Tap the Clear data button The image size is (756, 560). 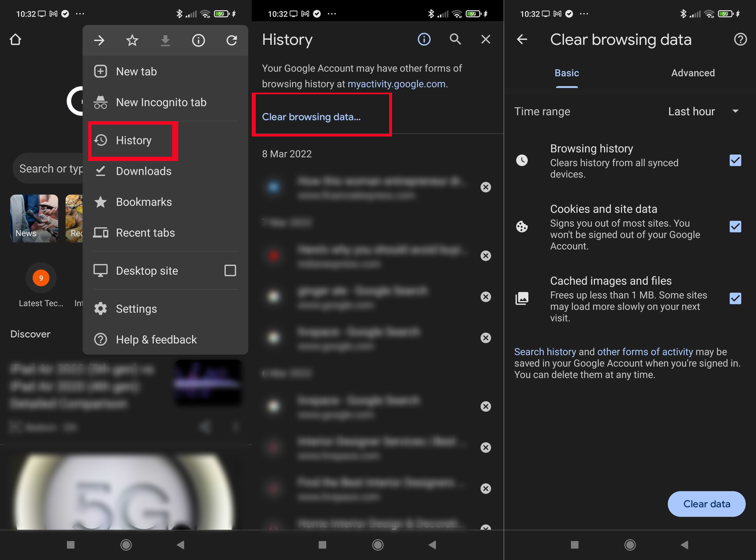click(707, 504)
